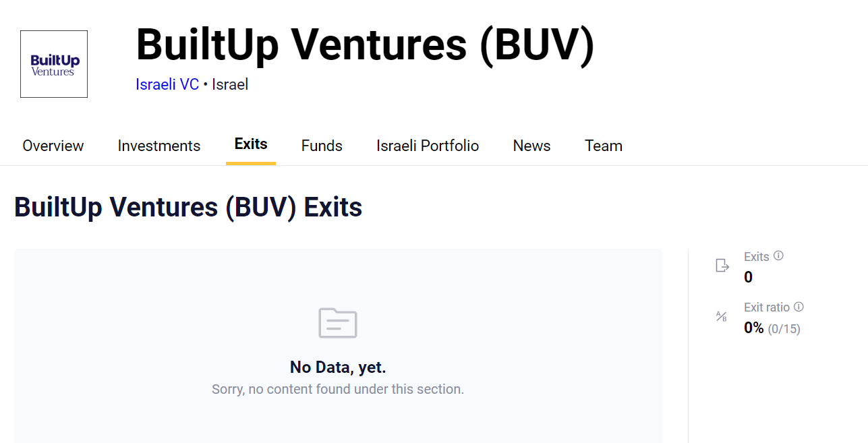Viewport: 868px width, 443px height.
Task: Click the Exit ratio fraction icon
Action: pos(722,316)
